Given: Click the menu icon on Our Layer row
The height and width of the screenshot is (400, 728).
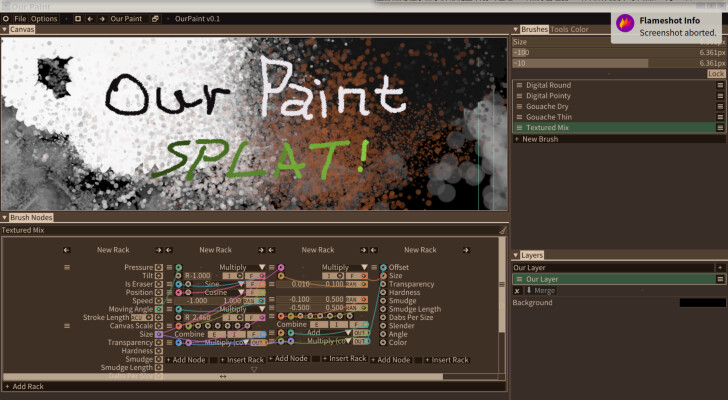Looking at the screenshot, I should [720, 279].
